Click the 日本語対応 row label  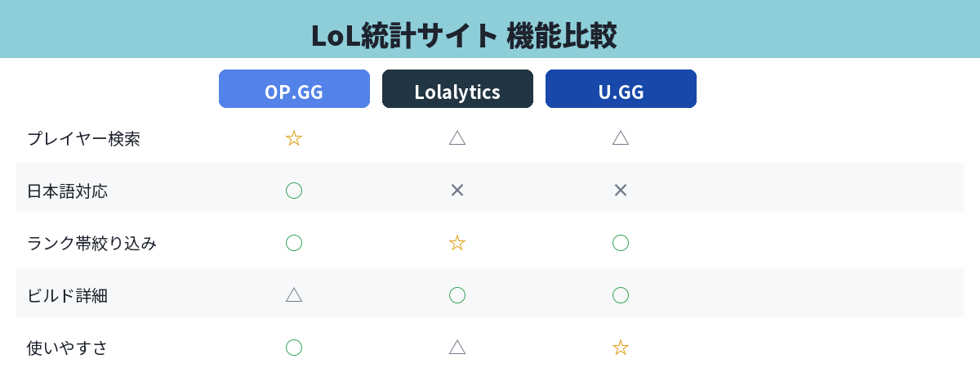coord(67,191)
